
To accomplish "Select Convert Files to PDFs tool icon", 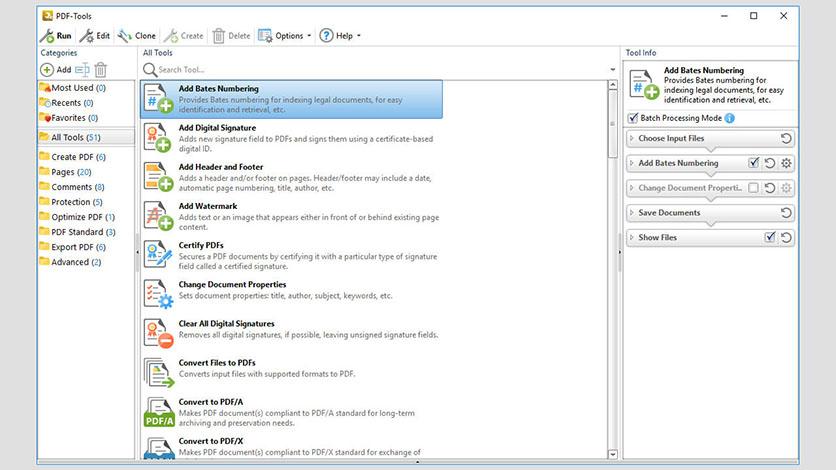I will [158, 372].
